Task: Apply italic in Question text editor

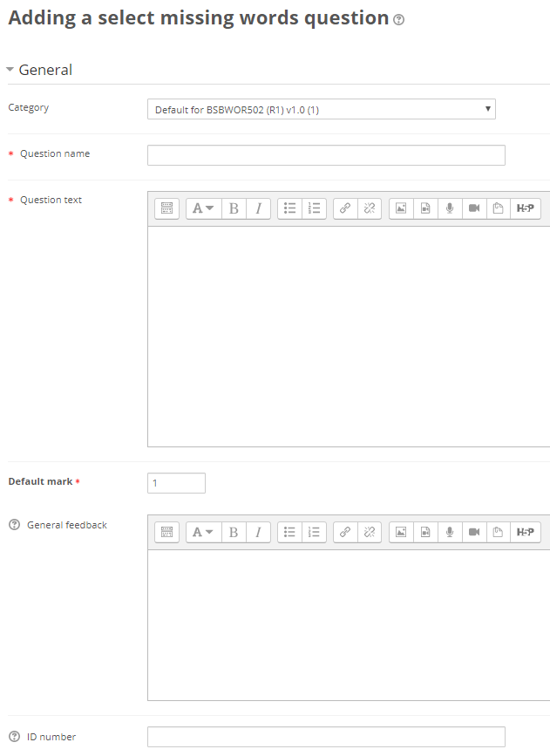Action: coord(258,208)
